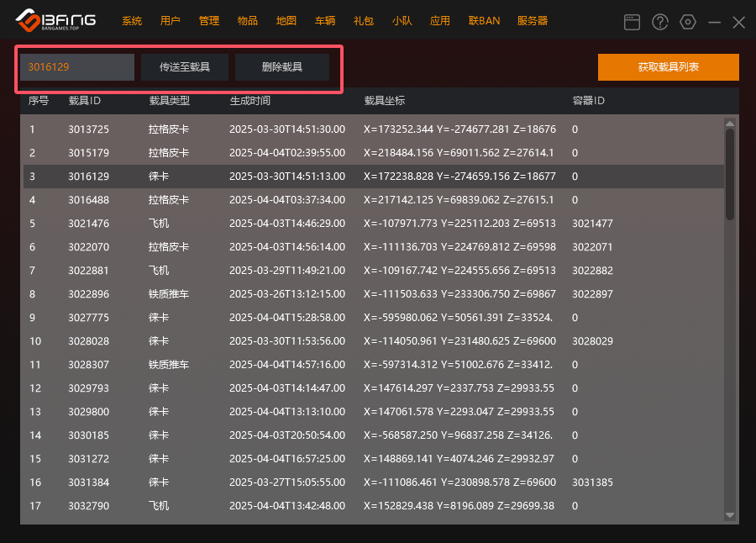
Task: Sort by 载具ID column header
Action: point(84,100)
